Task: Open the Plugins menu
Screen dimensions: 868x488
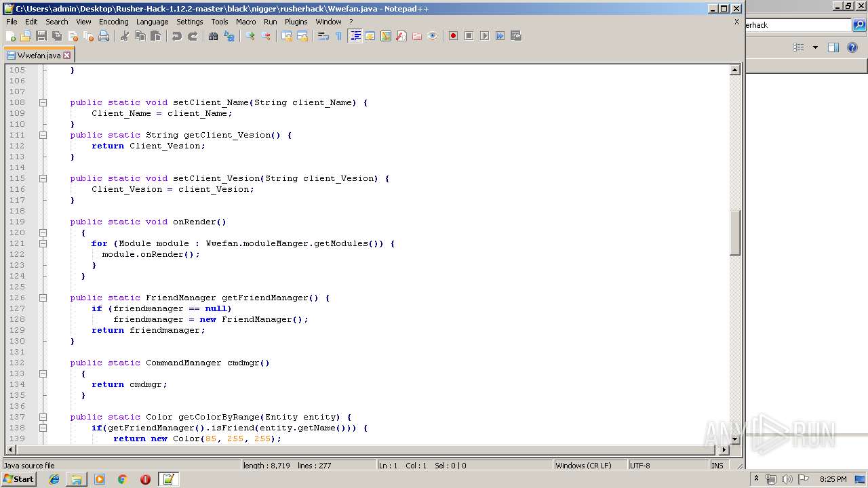Action: click(296, 22)
